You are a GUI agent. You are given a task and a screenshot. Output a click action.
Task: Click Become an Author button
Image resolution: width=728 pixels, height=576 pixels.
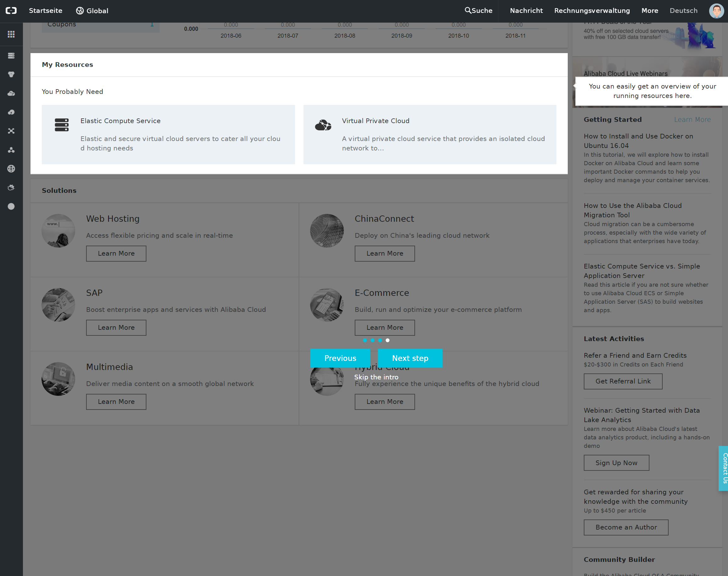point(626,527)
